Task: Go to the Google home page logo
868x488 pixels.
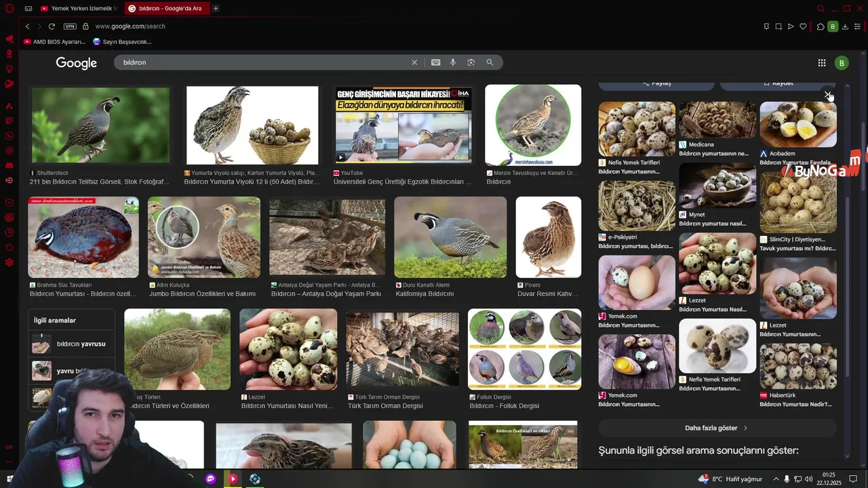Action: tap(76, 63)
